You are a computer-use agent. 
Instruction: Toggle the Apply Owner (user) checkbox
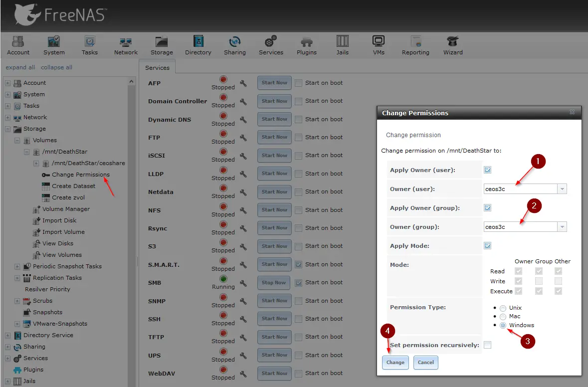click(x=487, y=170)
